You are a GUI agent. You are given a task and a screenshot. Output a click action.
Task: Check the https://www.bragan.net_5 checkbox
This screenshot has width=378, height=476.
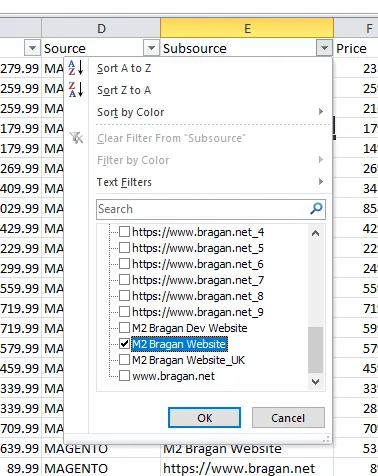pyautogui.click(x=124, y=247)
